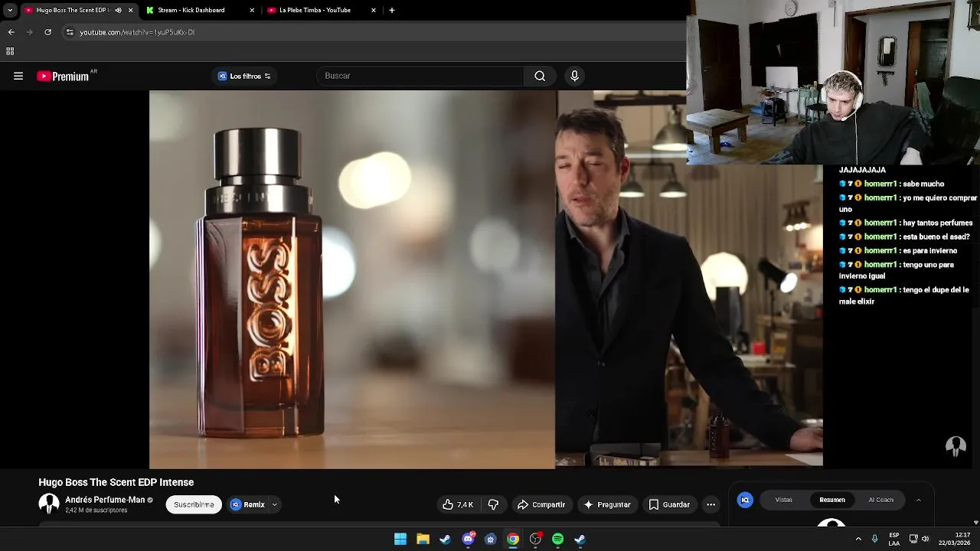Click chat message 'sabe mucho'
This screenshot has width=980, height=551.
pos(892,184)
